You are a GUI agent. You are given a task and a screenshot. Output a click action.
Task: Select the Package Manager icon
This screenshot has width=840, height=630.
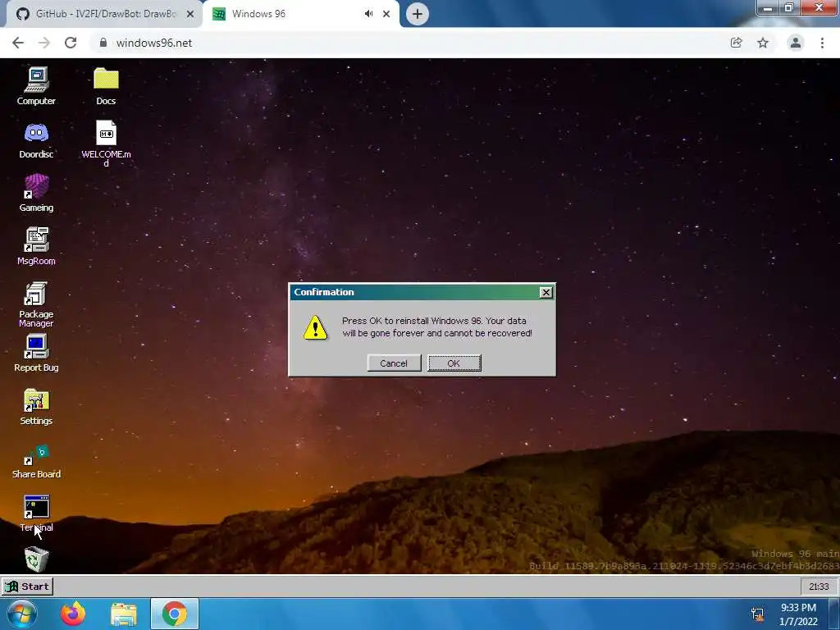(36, 304)
